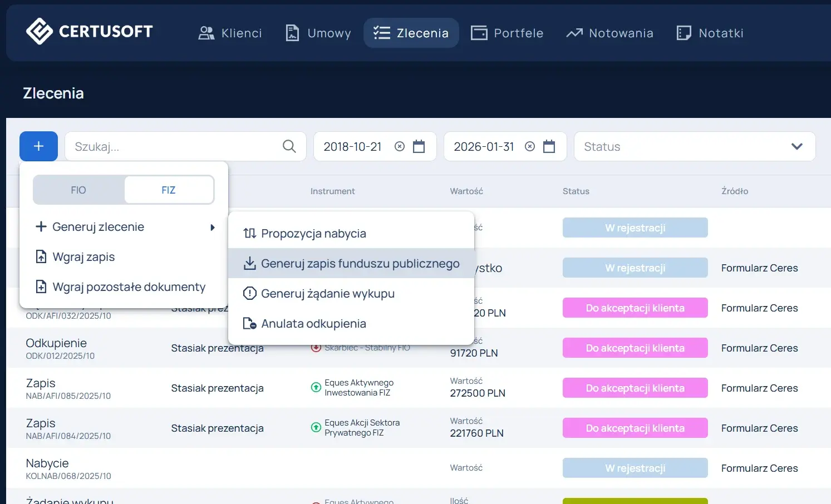Viewport: 831px width, 504px height.
Task: Click Do akceptacji klienta badge for NAB/AFI/085/2025/10
Action: point(635,388)
